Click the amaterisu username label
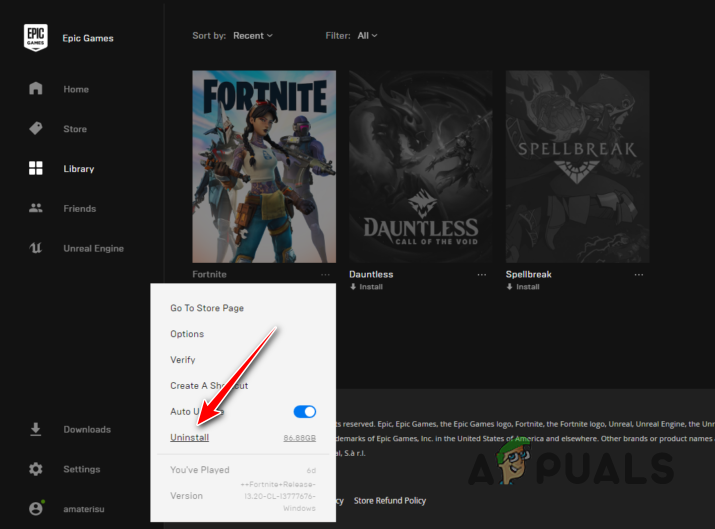Image resolution: width=715 pixels, height=529 pixels. pos(84,509)
